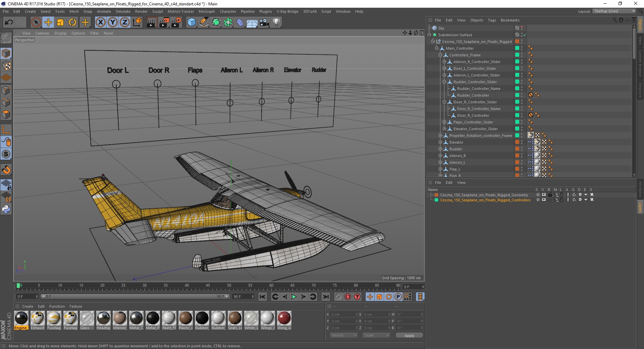This screenshot has height=349, width=644.
Task: Toggle Z axis lock
Action: (125, 22)
